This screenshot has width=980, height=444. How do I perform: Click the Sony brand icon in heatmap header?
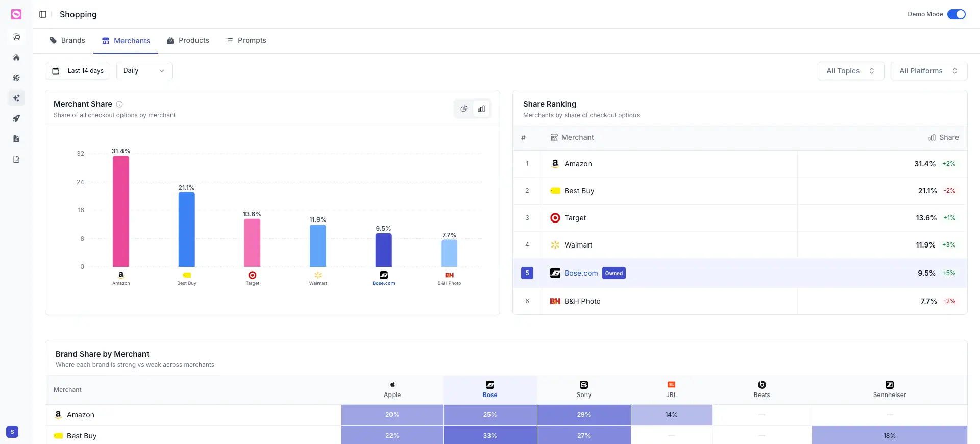584,385
